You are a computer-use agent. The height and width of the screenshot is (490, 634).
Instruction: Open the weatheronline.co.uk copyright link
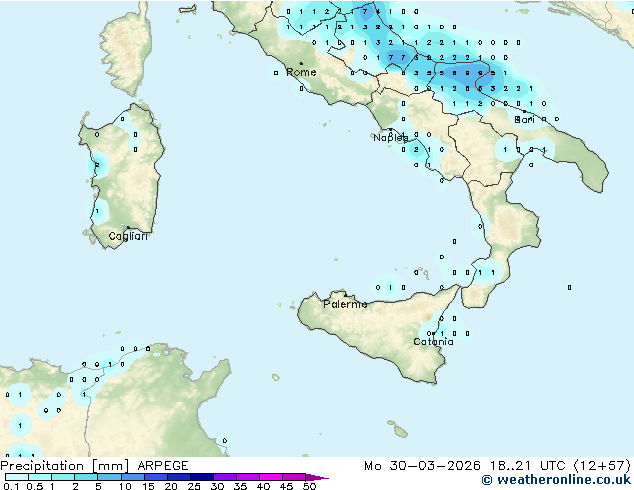(x=556, y=480)
